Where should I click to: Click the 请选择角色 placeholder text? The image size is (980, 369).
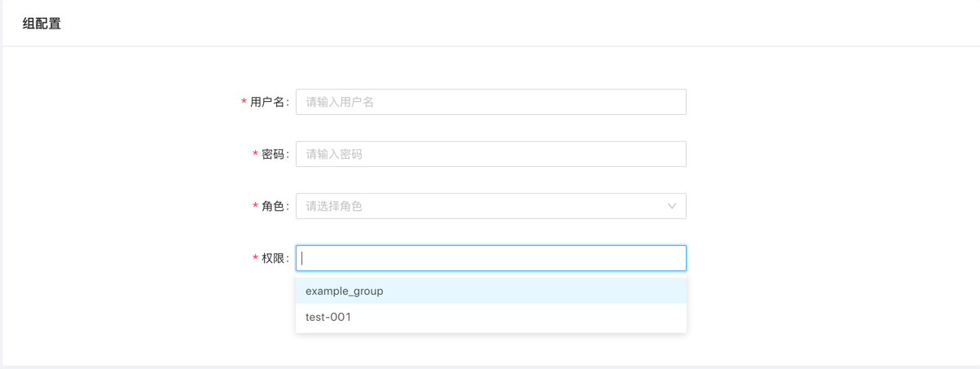coord(334,206)
